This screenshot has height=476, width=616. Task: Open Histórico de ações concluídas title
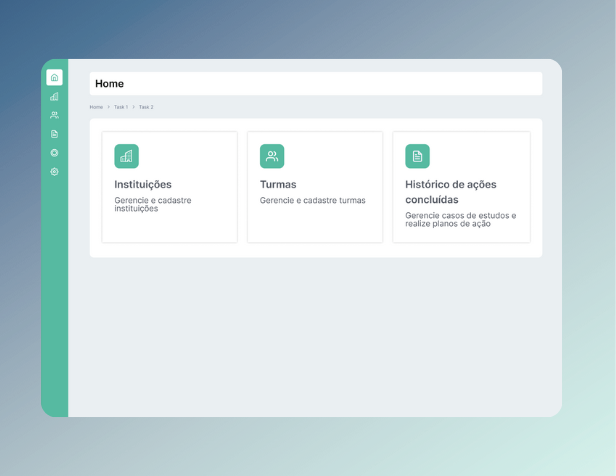click(x=450, y=192)
